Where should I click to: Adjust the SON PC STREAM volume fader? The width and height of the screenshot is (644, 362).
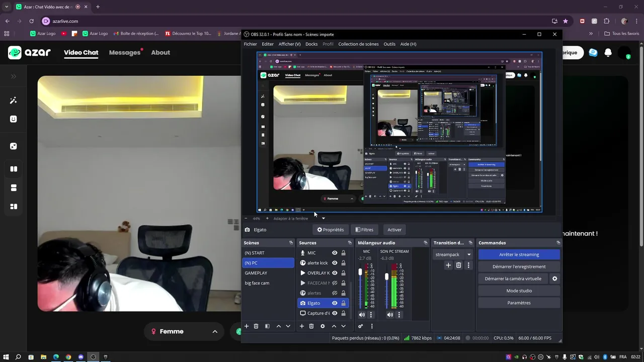click(x=386, y=277)
